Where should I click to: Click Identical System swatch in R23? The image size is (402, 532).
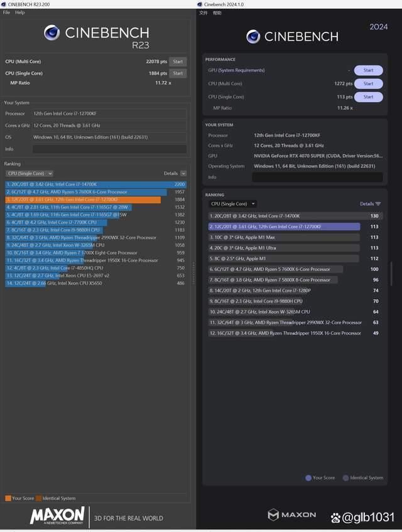point(38,498)
